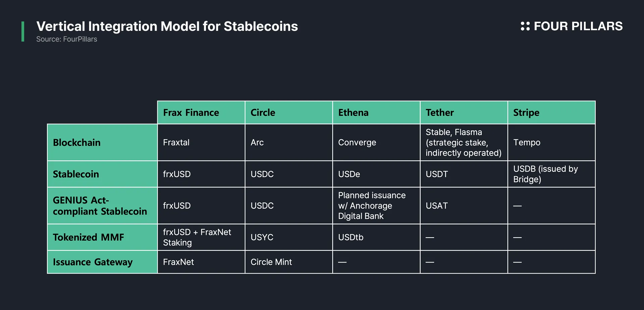
Task: Click the USDtb cell in Ethena column
Action: [x=351, y=237]
